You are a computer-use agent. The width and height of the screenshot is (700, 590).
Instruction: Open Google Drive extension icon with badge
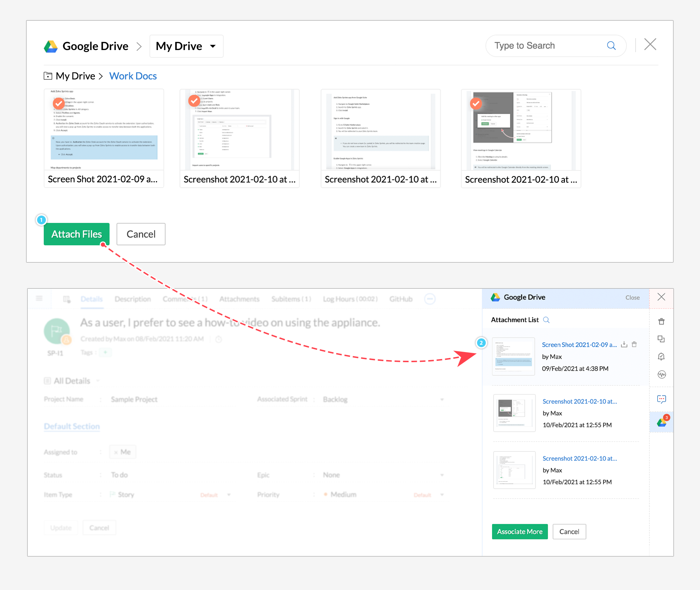point(661,422)
